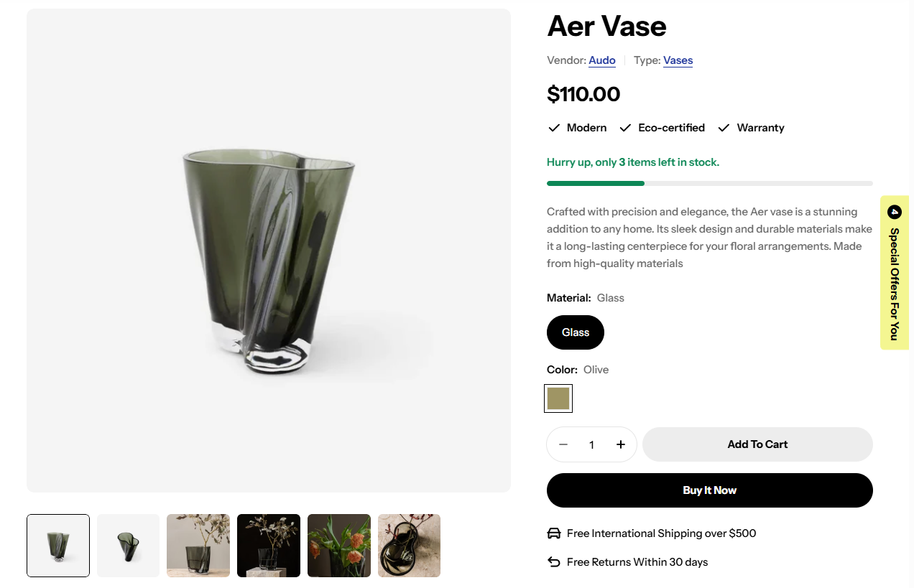Click the checkmark icon beside Modern
Viewport: 914px width, 588px height.
click(554, 128)
